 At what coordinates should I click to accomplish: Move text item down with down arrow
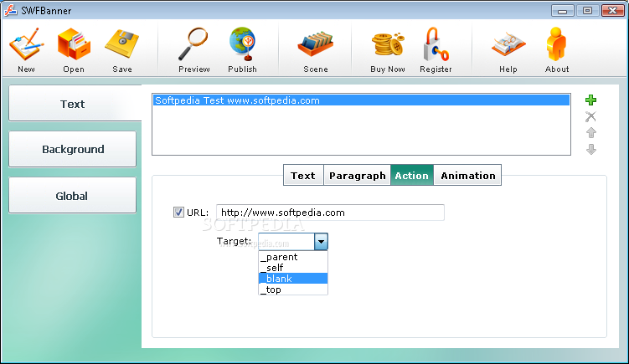[590, 150]
